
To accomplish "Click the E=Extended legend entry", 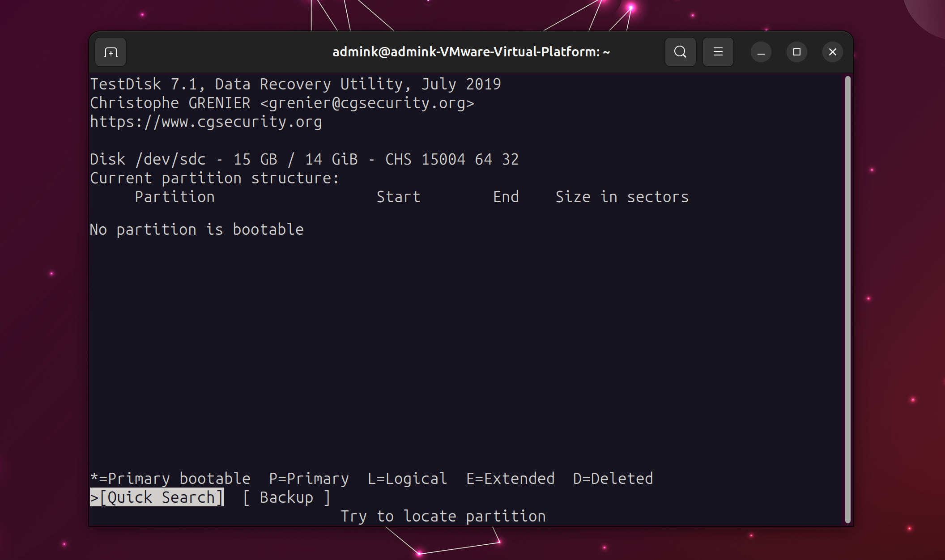I will pyautogui.click(x=510, y=478).
